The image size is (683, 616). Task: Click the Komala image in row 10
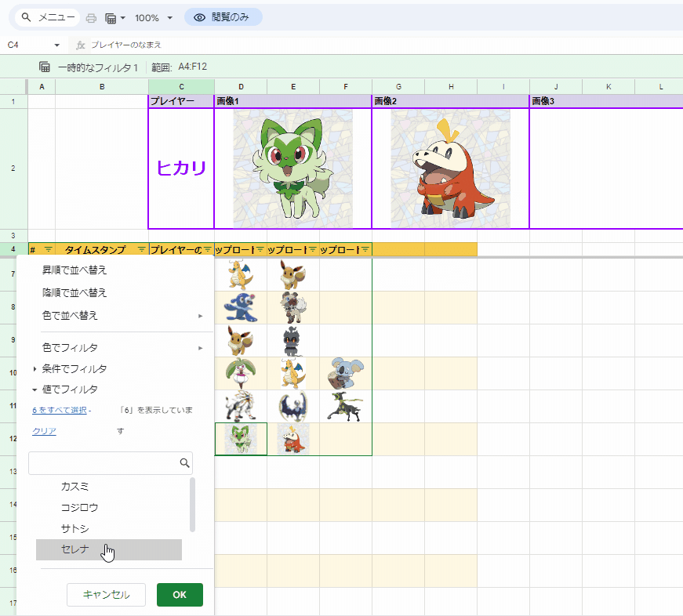(347, 373)
